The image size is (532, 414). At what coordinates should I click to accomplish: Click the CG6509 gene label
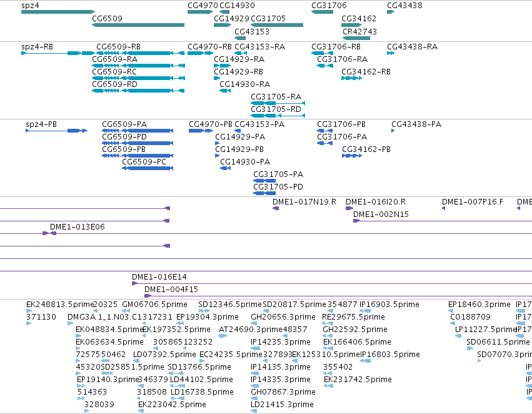(108, 18)
